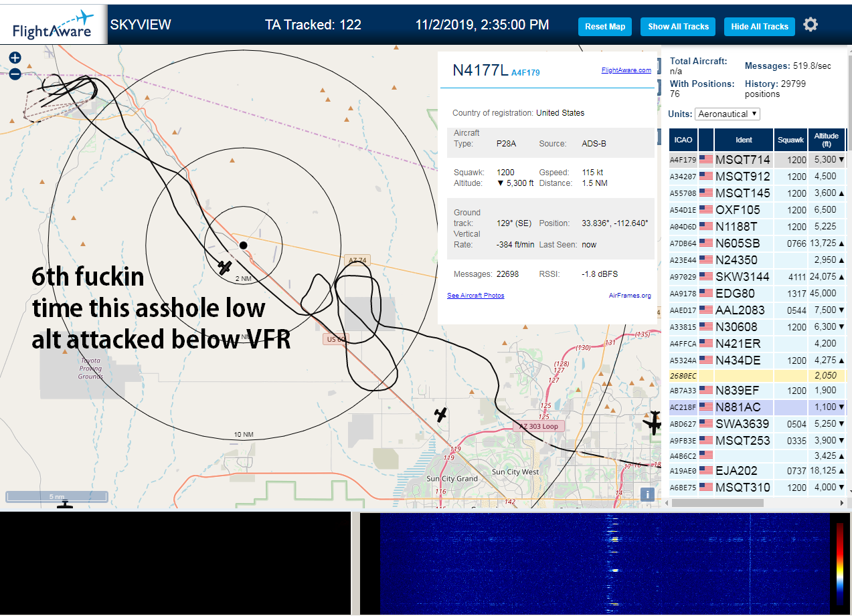Select the N434DE aircraft row

[758, 361]
